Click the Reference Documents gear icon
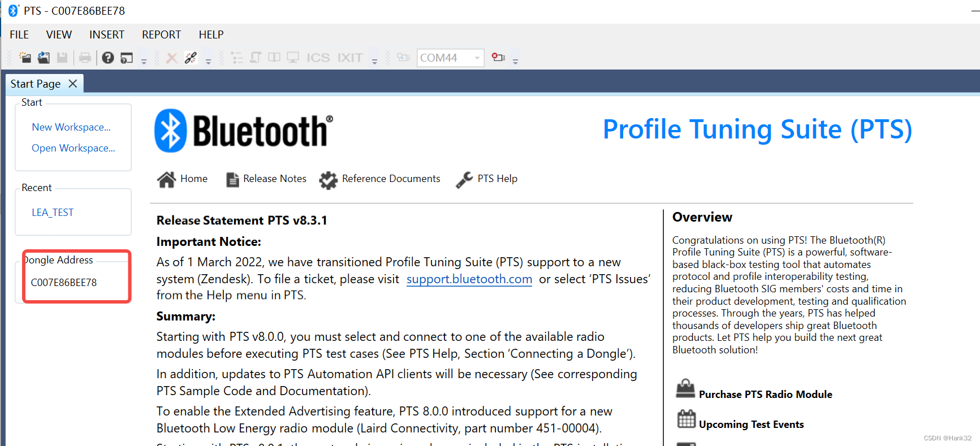Viewport: 980px width, 446px height. [x=328, y=180]
